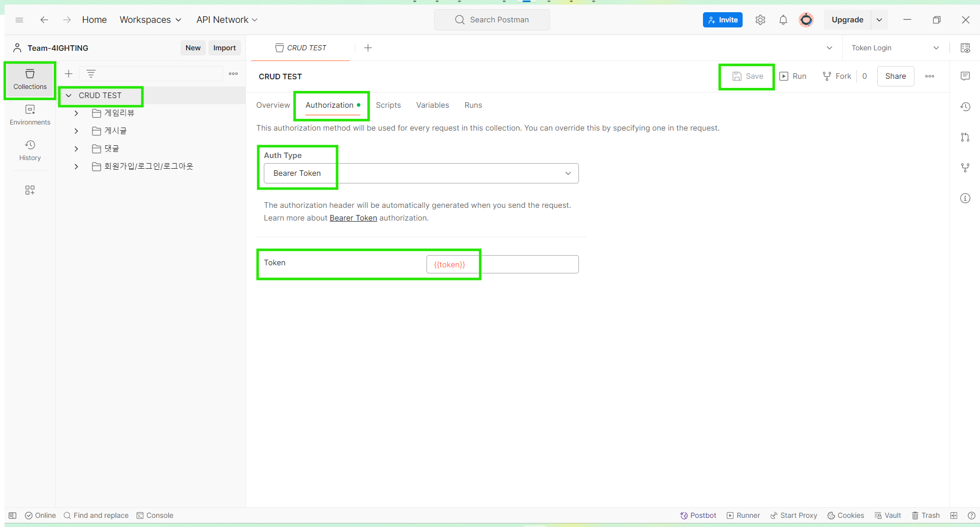Share the collection
This screenshot has width=980, height=527.
(896, 76)
